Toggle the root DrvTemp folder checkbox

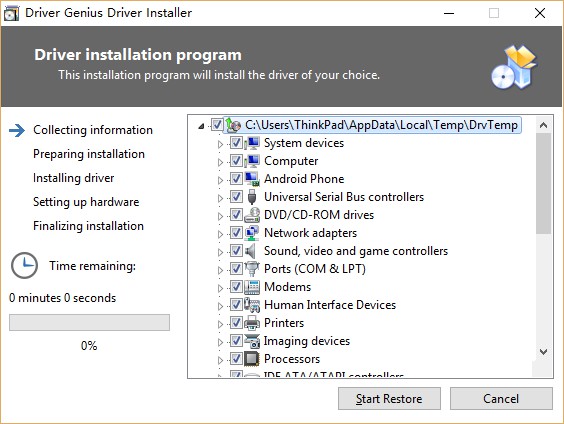point(217,125)
